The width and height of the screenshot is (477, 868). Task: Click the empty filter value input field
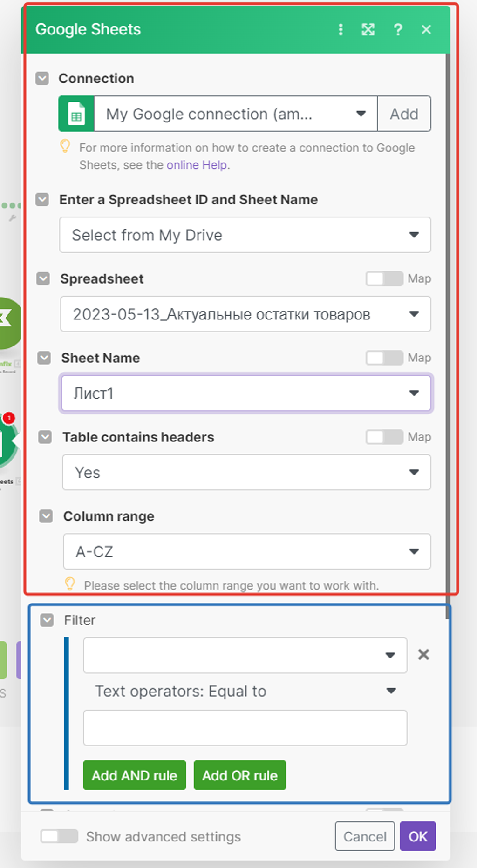click(245, 728)
